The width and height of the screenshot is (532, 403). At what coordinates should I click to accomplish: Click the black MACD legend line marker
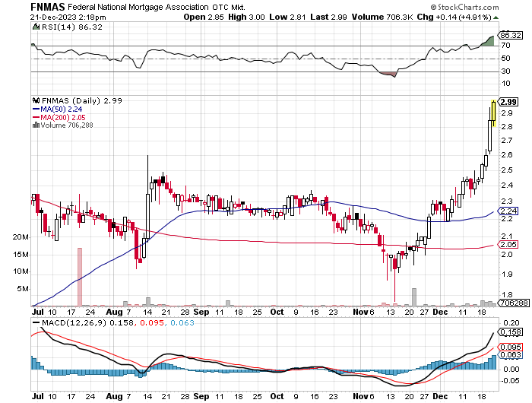tap(36, 322)
